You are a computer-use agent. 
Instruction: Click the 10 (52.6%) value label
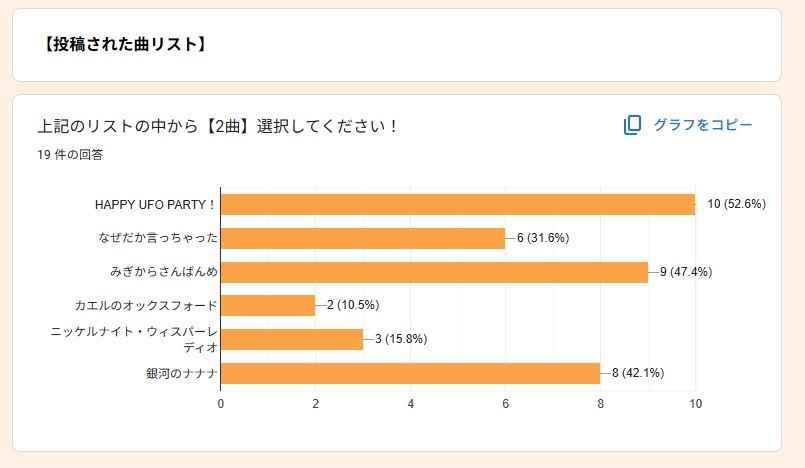coord(736,204)
